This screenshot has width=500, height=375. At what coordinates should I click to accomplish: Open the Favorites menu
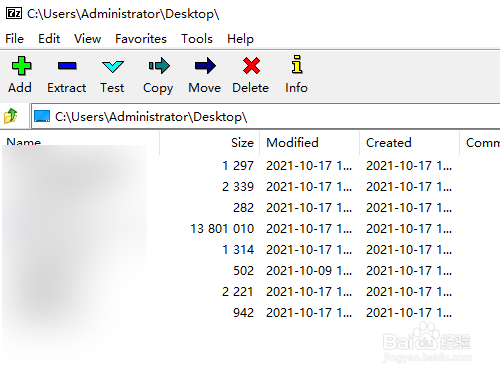click(x=141, y=39)
